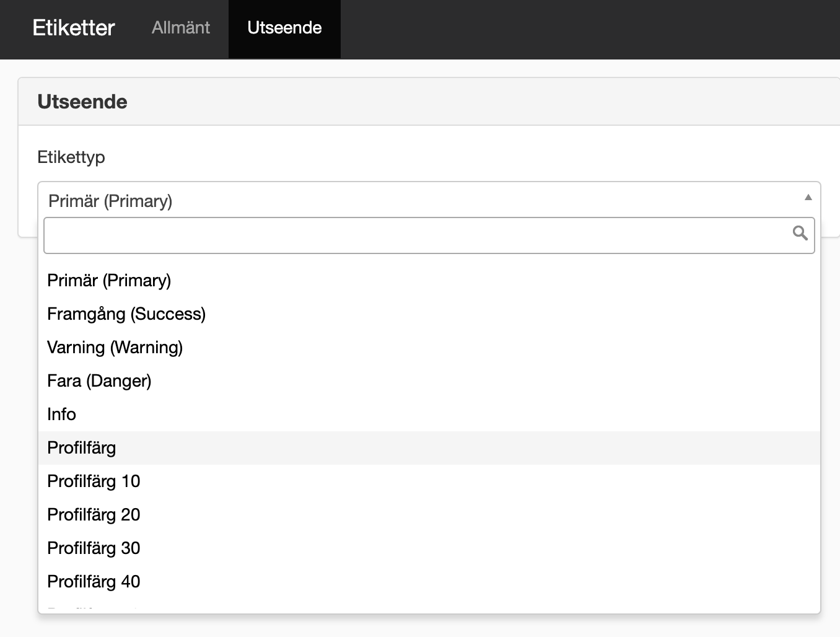Screen dimensions: 840x637
Task: Click the magnifying glass search icon
Action: 800,233
